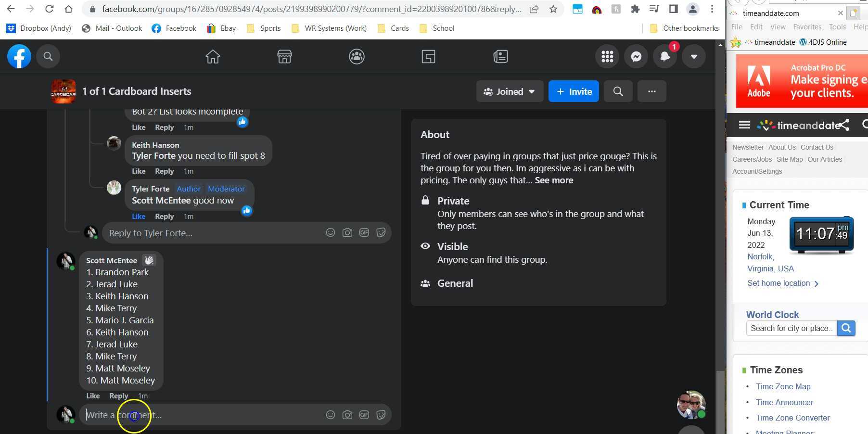Open Facebook Messenger icon
Viewport: 868px width, 434px height.
(636, 57)
